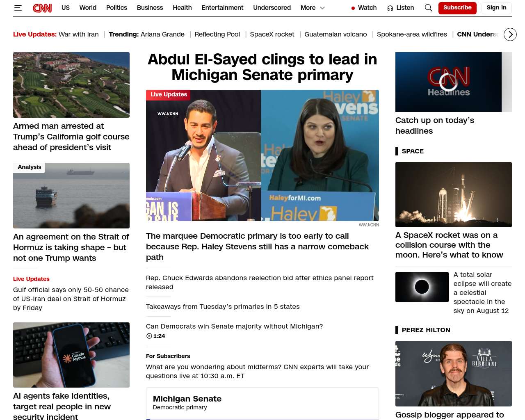Open trending topic Guatemalan volcano
The image size is (525, 420).
point(336,34)
